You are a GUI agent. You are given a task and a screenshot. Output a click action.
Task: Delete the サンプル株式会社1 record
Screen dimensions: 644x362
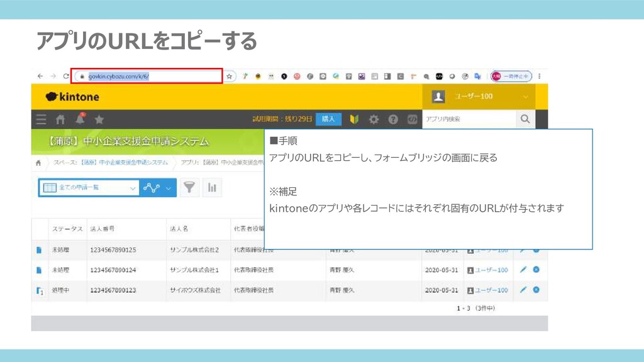click(x=536, y=270)
